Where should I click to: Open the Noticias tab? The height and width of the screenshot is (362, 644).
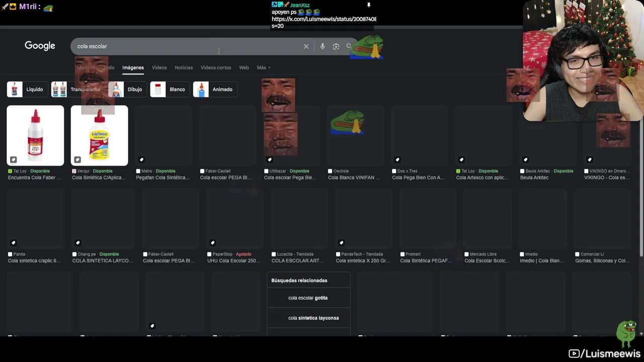184,67
